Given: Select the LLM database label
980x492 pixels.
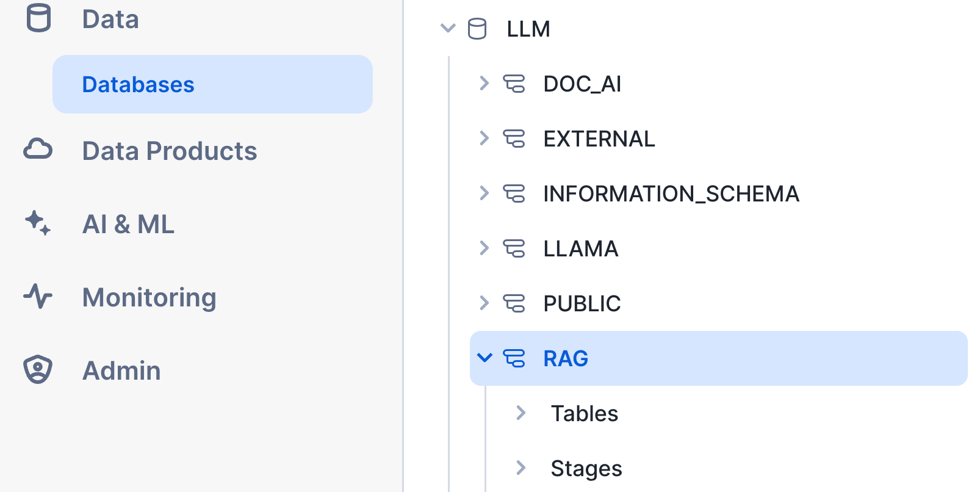Looking at the screenshot, I should [528, 29].
